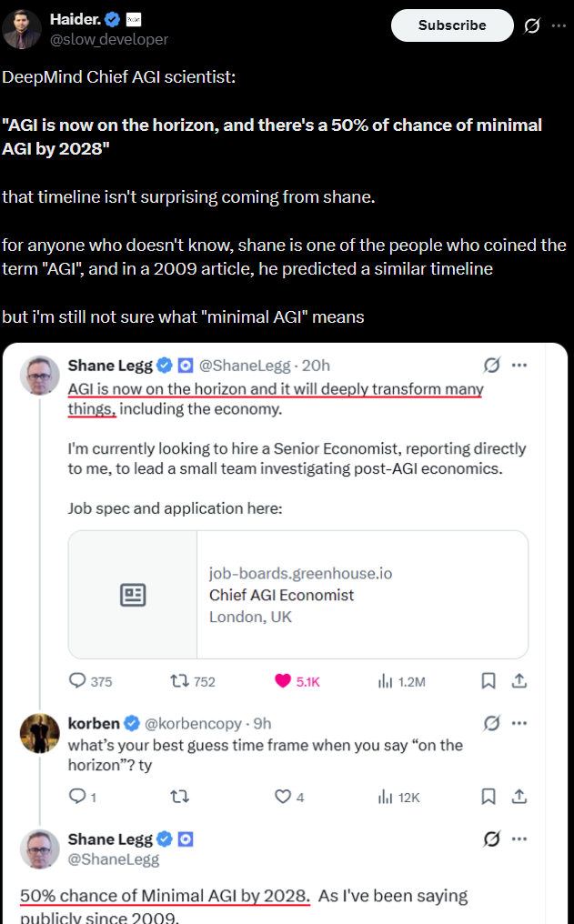The width and height of the screenshot is (574, 924).
Task: Click the @slow_developer handle
Action: pyautogui.click(x=109, y=39)
